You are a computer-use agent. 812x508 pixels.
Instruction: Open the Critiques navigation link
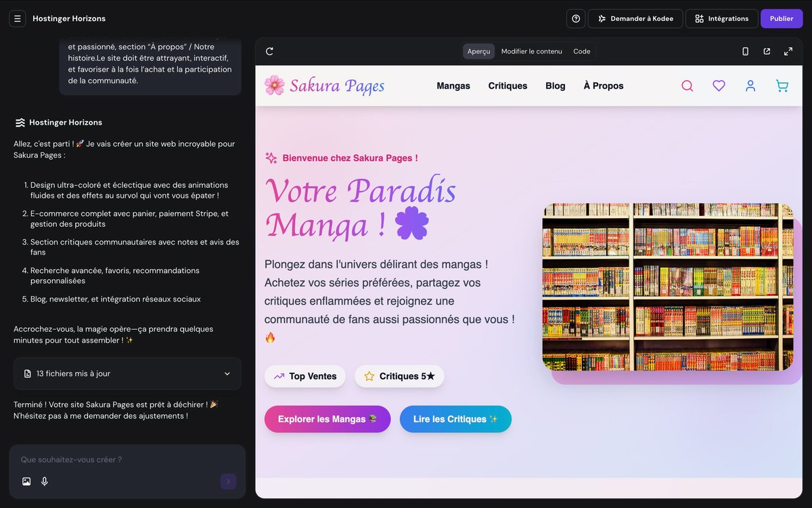[507, 86]
